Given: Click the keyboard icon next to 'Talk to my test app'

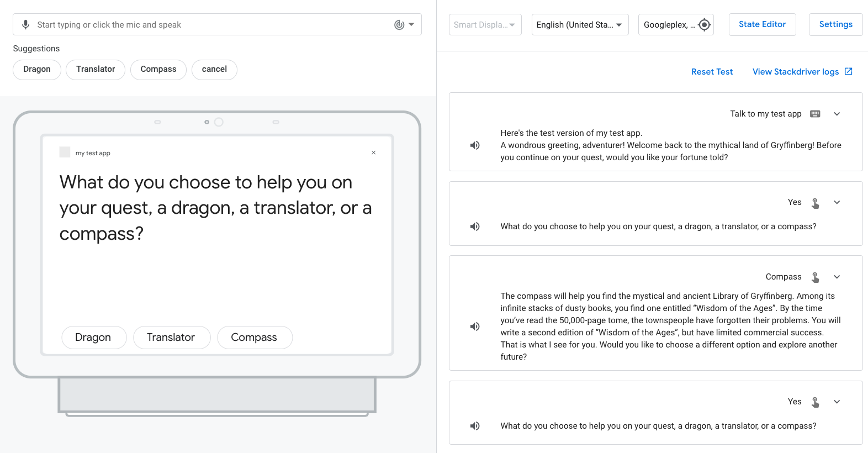Looking at the screenshot, I should click(x=815, y=114).
